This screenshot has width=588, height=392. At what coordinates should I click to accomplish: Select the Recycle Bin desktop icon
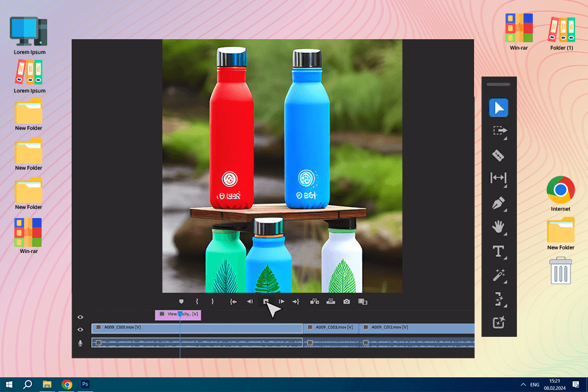[x=560, y=271]
